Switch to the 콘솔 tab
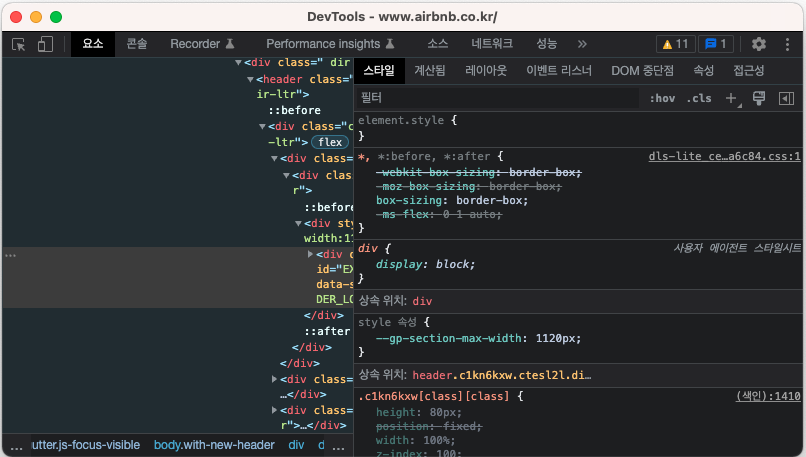This screenshot has height=457, width=806. (137, 44)
